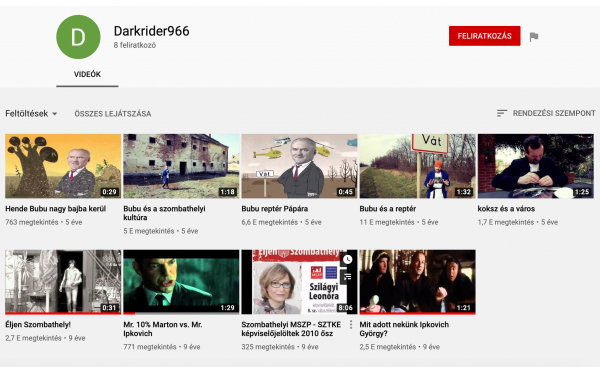The width and height of the screenshot is (600, 367).
Task: Click the 325 megtekintés • 9 éve text
Action: pos(280,347)
